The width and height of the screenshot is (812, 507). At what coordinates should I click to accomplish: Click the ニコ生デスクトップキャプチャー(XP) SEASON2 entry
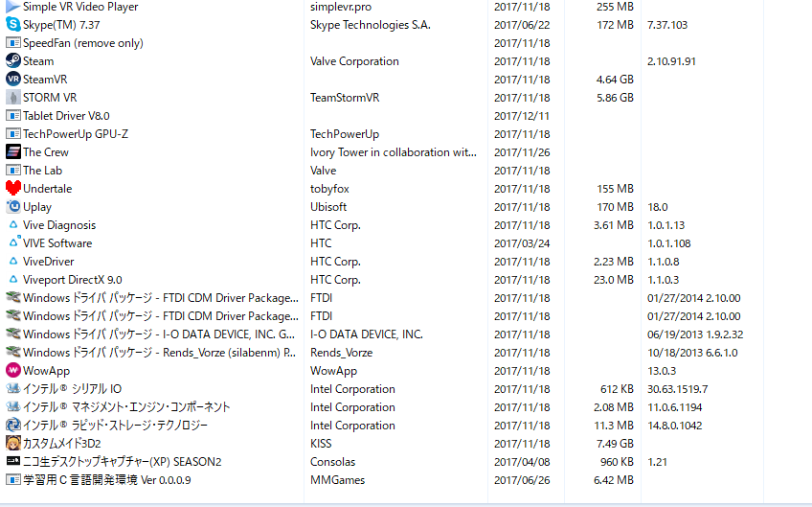pos(122,462)
